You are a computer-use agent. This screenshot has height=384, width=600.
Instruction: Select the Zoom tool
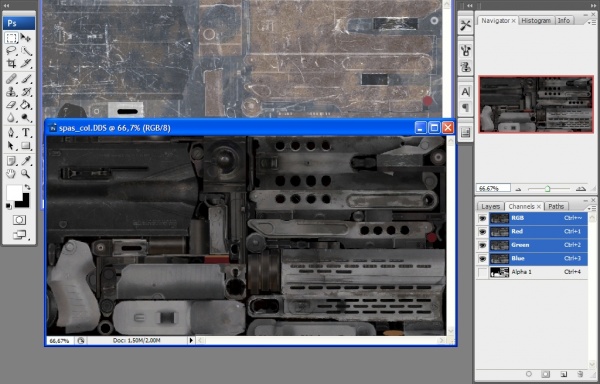tap(26, 174)
